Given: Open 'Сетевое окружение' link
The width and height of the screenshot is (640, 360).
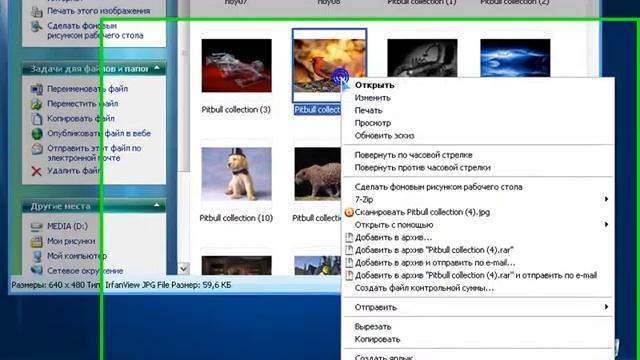Looking at the screenshot, I should [85, 271].
